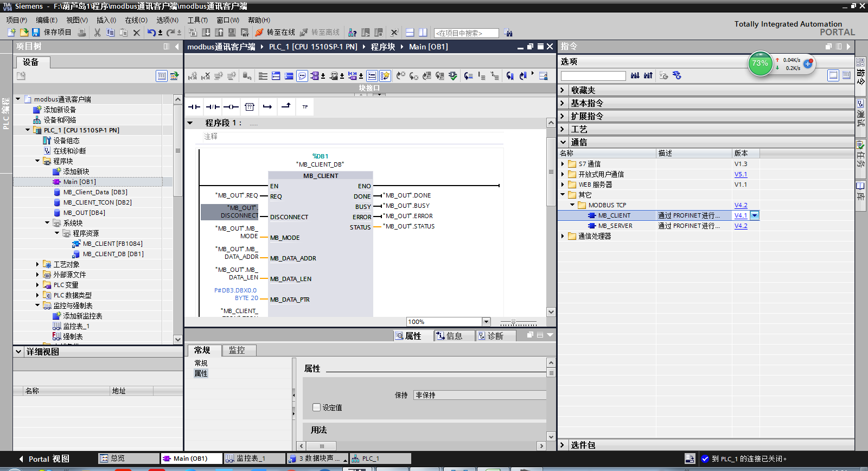This screenshot has height=471, width=868.
Task: Select the 属性 inspector tab
Action: click(x=413, y=336)
